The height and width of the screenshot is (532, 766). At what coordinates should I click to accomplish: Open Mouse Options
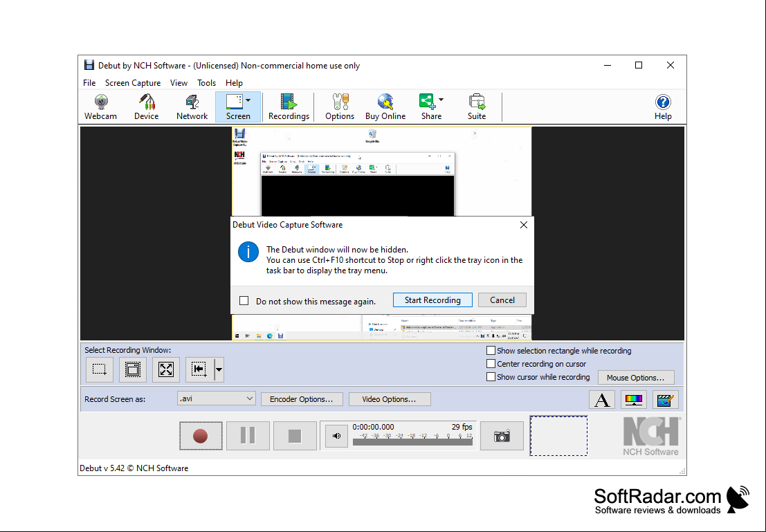635,378
